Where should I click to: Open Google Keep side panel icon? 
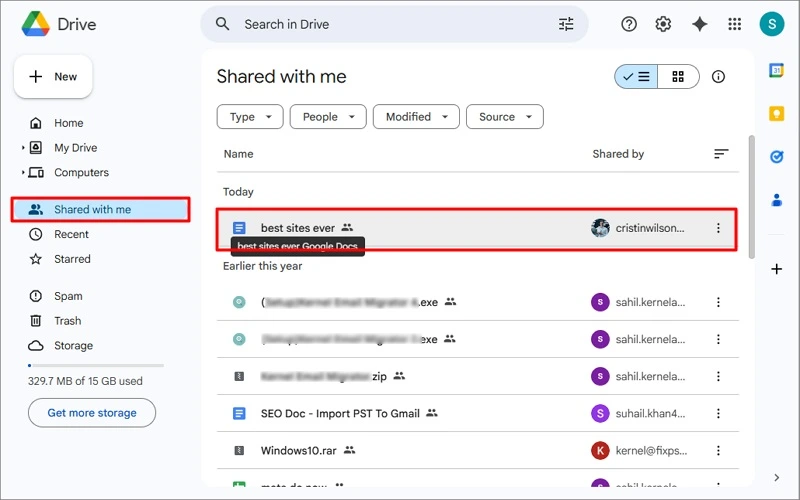tap(776, 113)
